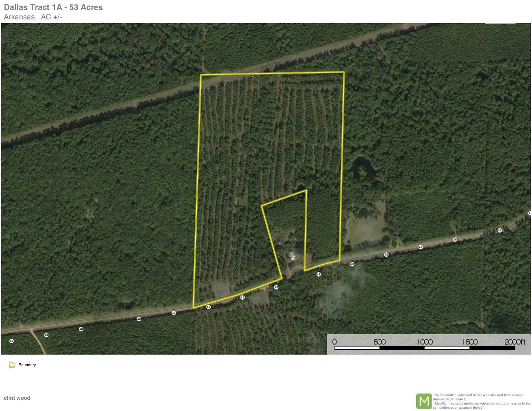Click the green MapRight M logo

(424, 401)
